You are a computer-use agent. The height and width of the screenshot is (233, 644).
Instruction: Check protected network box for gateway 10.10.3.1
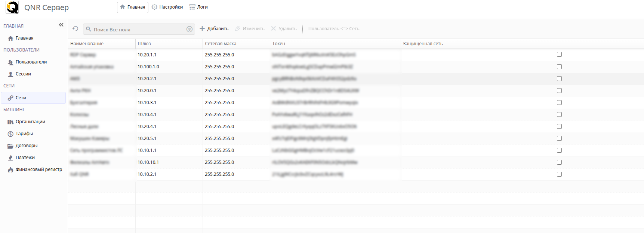coord(559,102)
